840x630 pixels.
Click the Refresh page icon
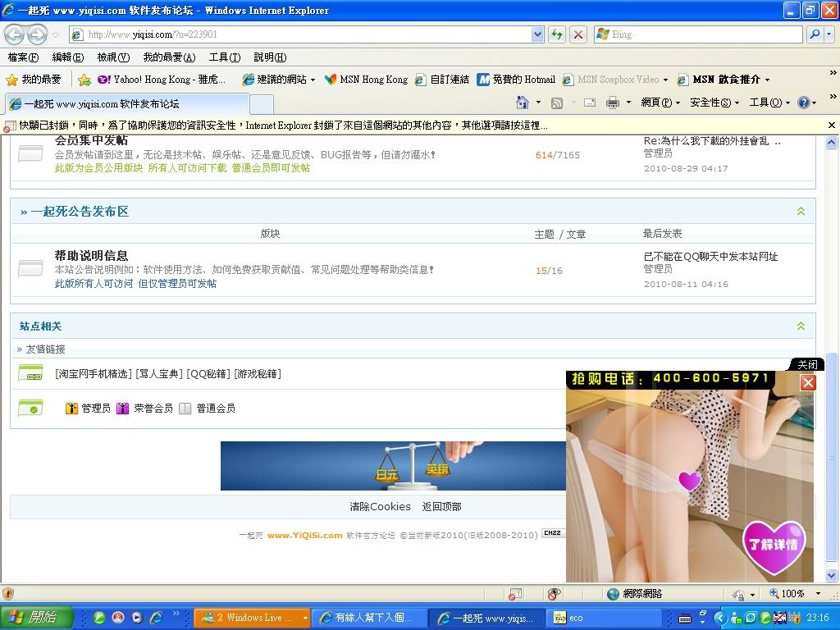click(x=558, y=34)
